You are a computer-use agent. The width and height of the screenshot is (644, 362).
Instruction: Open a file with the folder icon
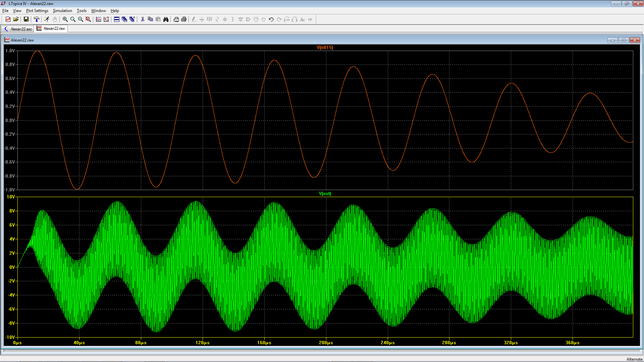16,19
